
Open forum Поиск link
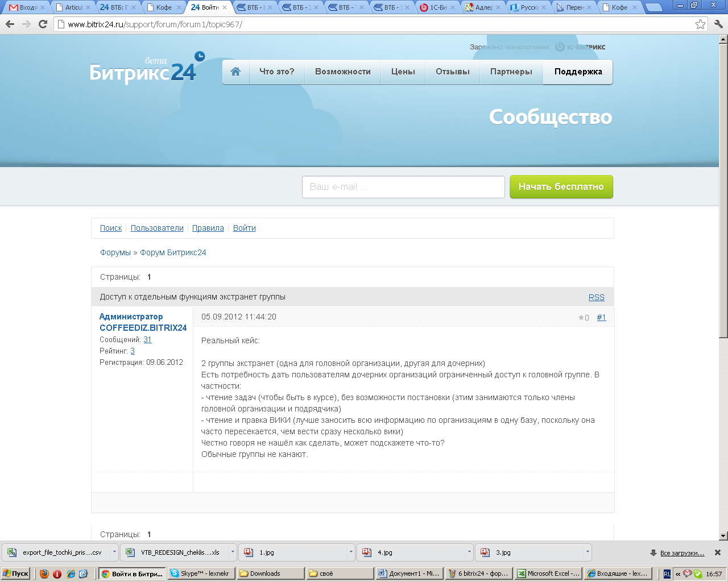[111, 228]
